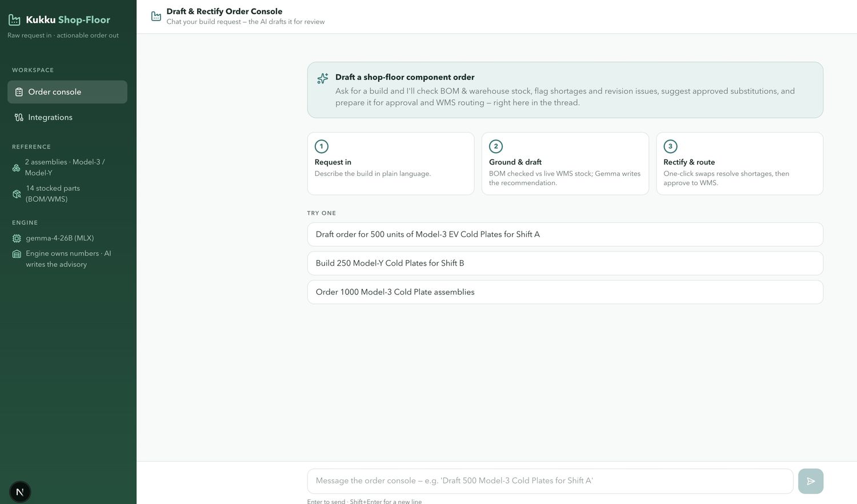
Task: Click the 'Engine owns numbers' advisory text
Action: point(69,259)
